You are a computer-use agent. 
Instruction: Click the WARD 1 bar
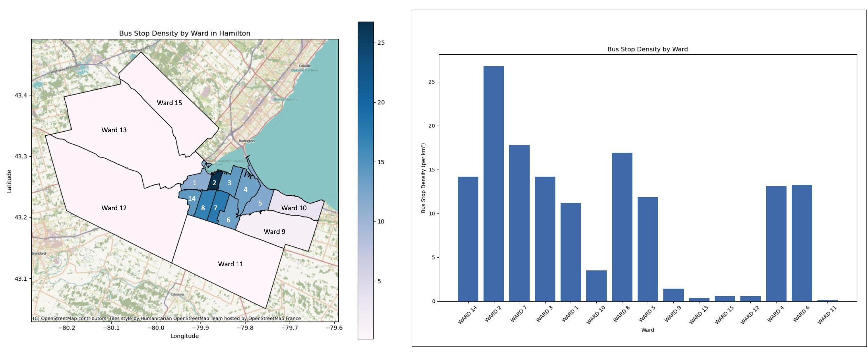point(571,252)
